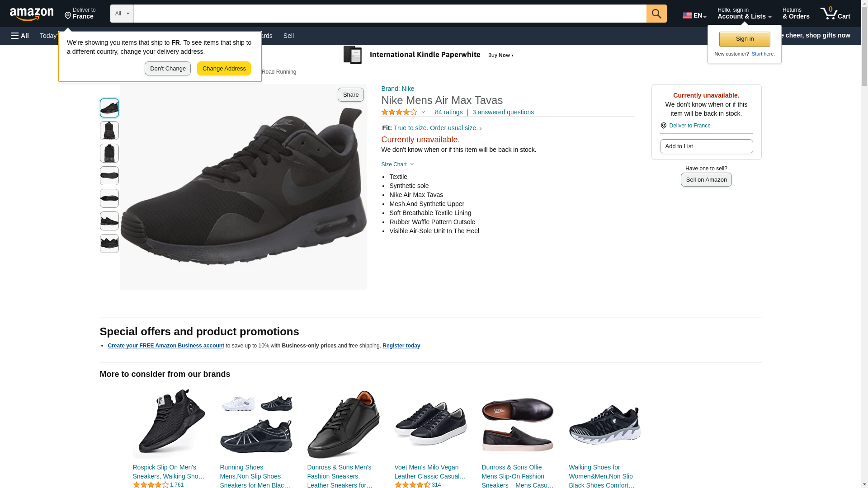The height and width of the screenshot is (488, 868).
Task: Click Don't Change button
Action: coord(168,69)
